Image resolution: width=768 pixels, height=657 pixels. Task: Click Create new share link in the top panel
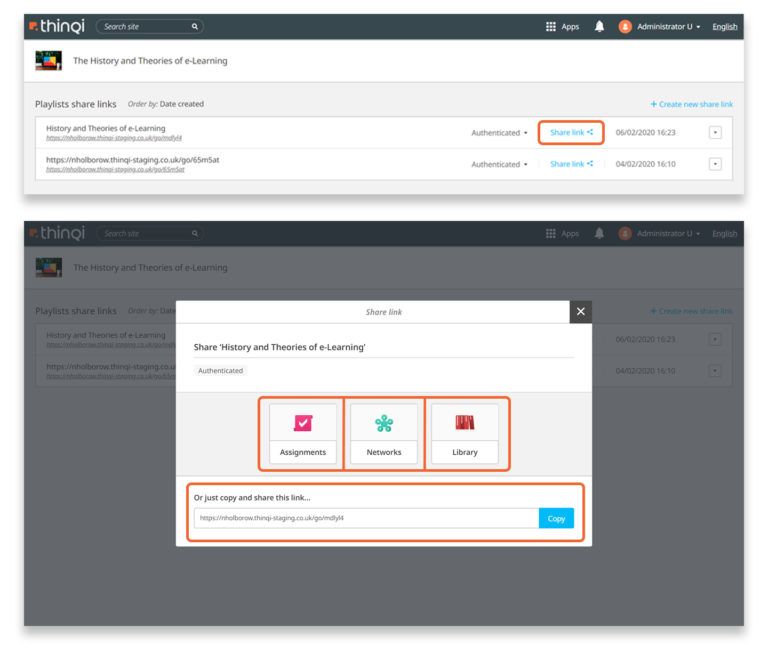click(691, 104)
